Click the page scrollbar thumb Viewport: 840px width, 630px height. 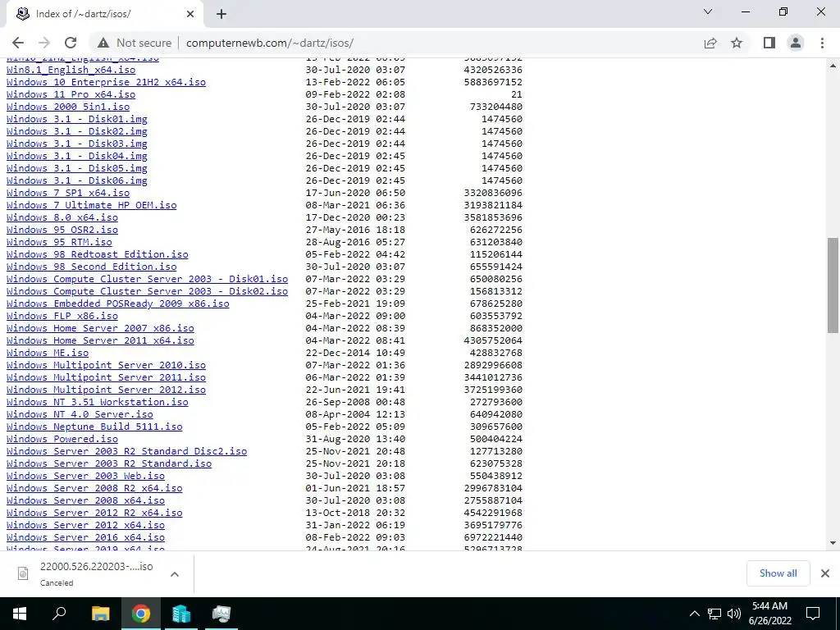[833, 286]
